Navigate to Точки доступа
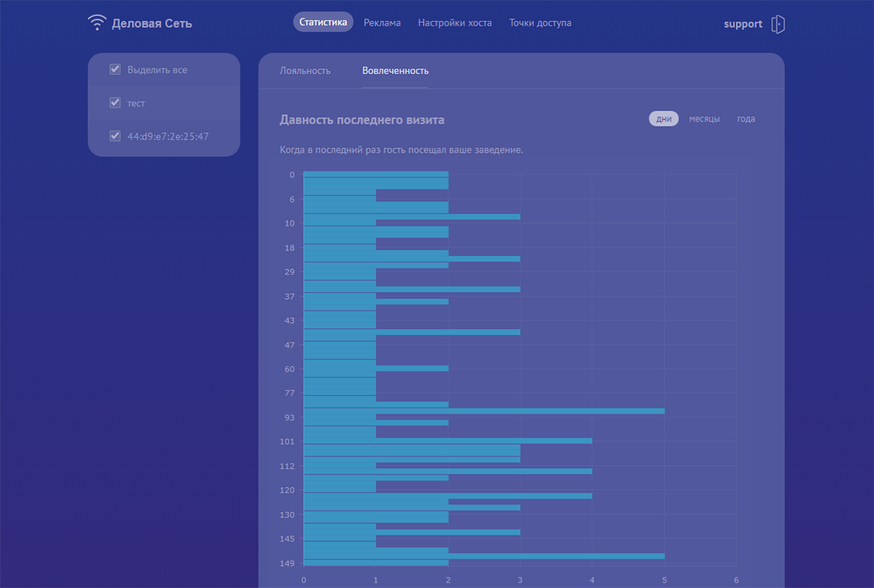The image size is (874, 588). coord(540,23)
